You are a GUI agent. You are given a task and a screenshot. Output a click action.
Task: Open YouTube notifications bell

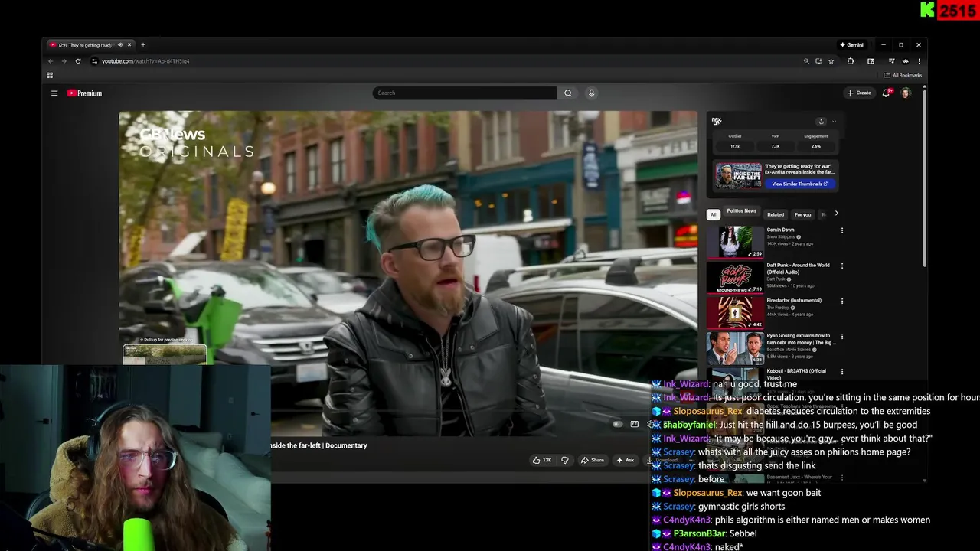887,93
